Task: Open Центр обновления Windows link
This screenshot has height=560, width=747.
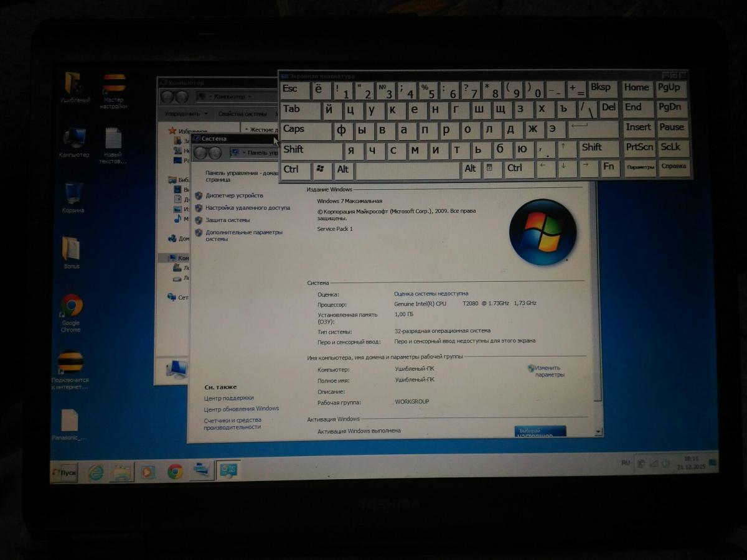Action: 242,409
